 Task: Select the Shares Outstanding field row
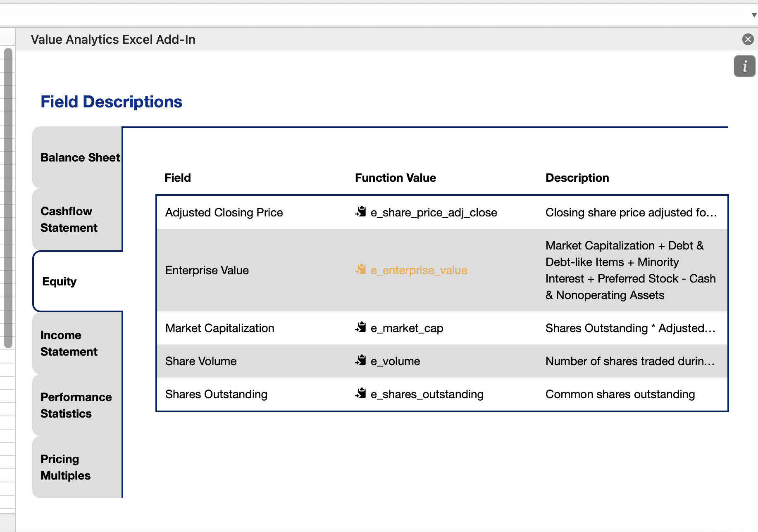click(216, 394)
